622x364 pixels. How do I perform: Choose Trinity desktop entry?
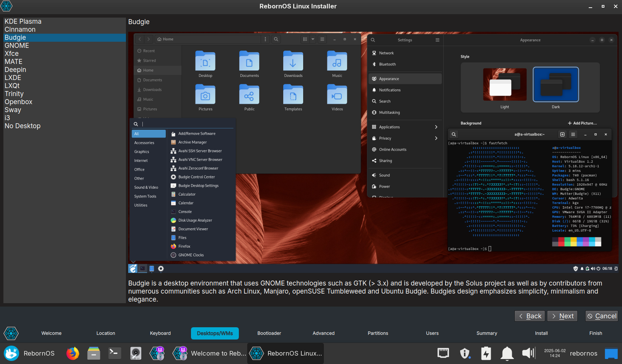coord(65,94)
